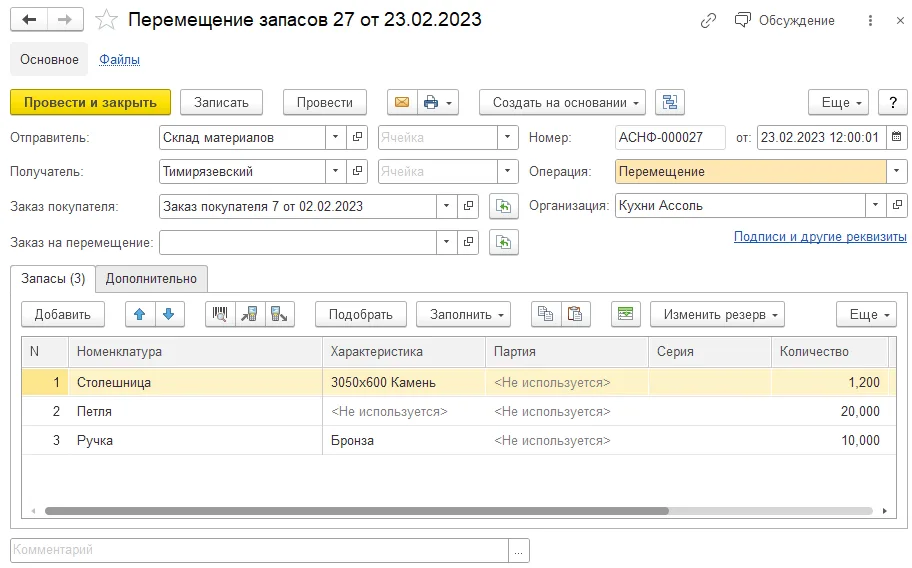912x568 pixels.
Task: Open the Создать на основании menu
Action: pos(562,102)
